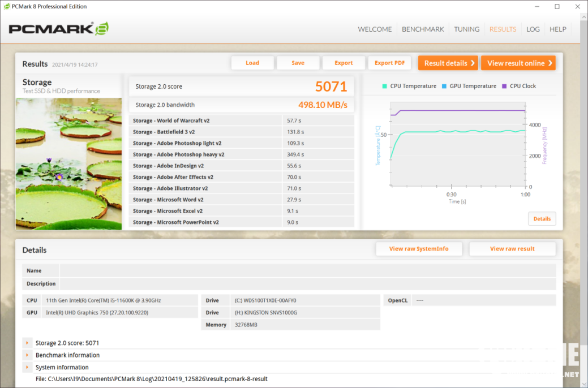
Task: Open the LOG tab
Action: click(533, 29)
